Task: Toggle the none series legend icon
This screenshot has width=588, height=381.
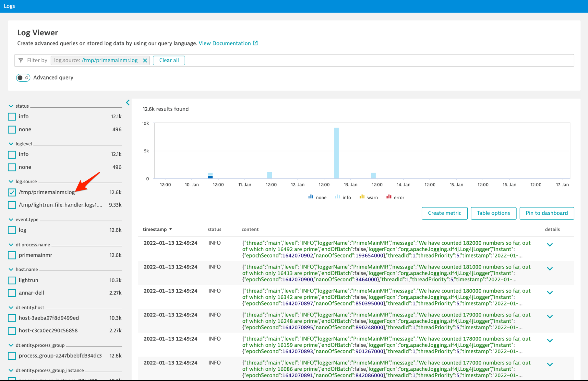Action: pyautogui.click(x=311, y=197)
